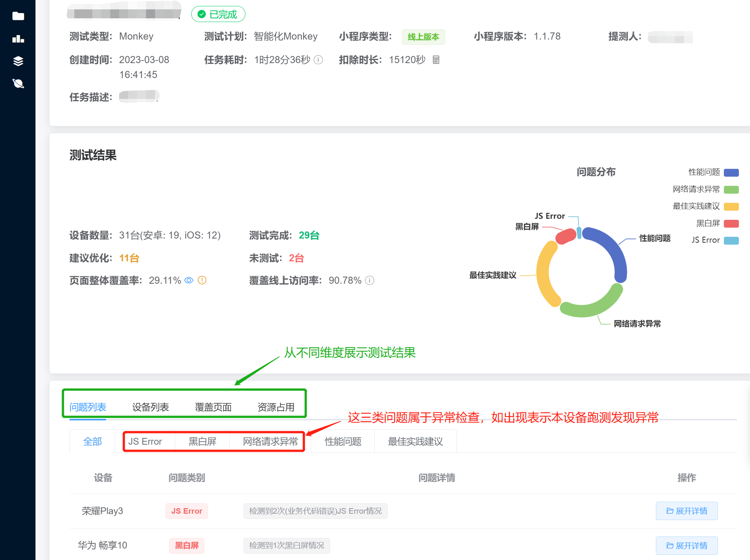
Task: Select the 网络请求异常 filter tab
Action: [270, 441]
